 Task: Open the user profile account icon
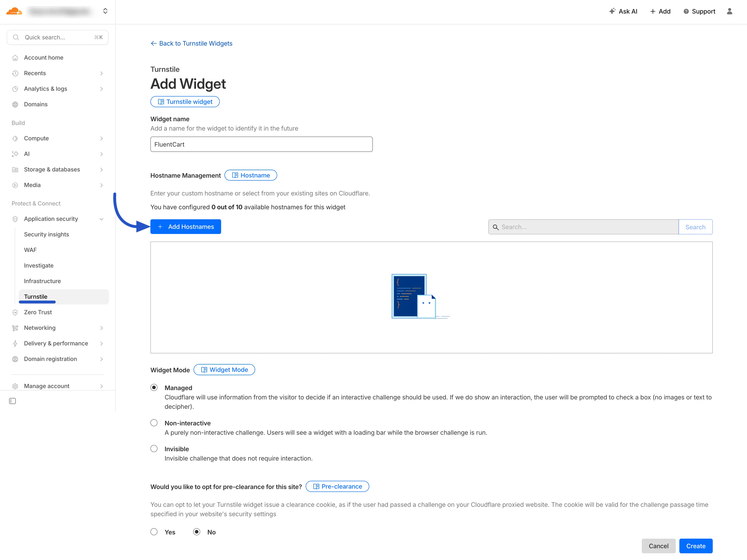tap(729, 11)
